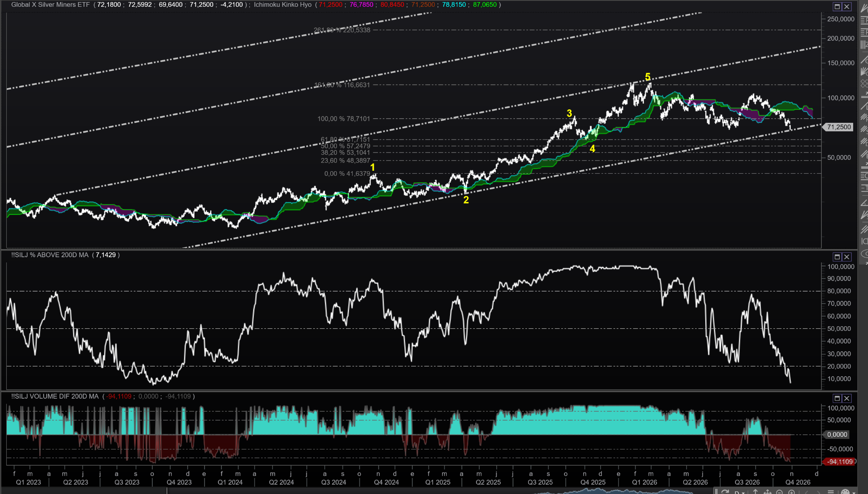Click the upward arrow icon in bottom toolbar
Screen dimensions: 868x494
(755, 492)
